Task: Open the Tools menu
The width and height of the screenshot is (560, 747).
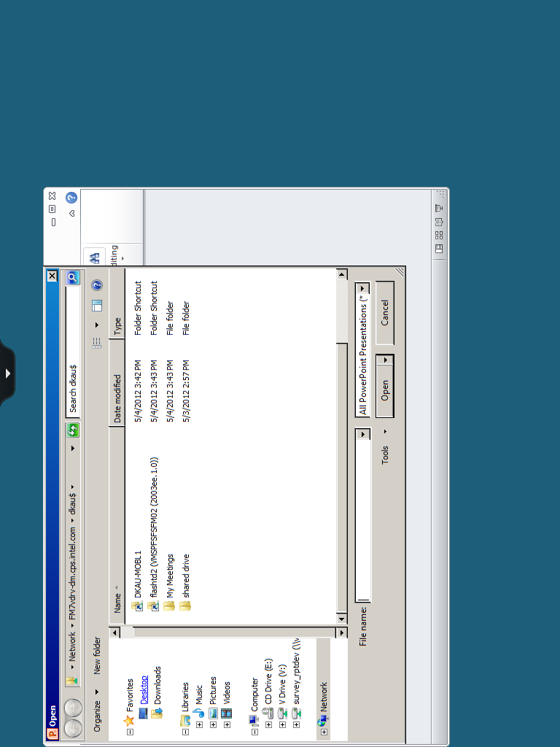Action: 385,451
